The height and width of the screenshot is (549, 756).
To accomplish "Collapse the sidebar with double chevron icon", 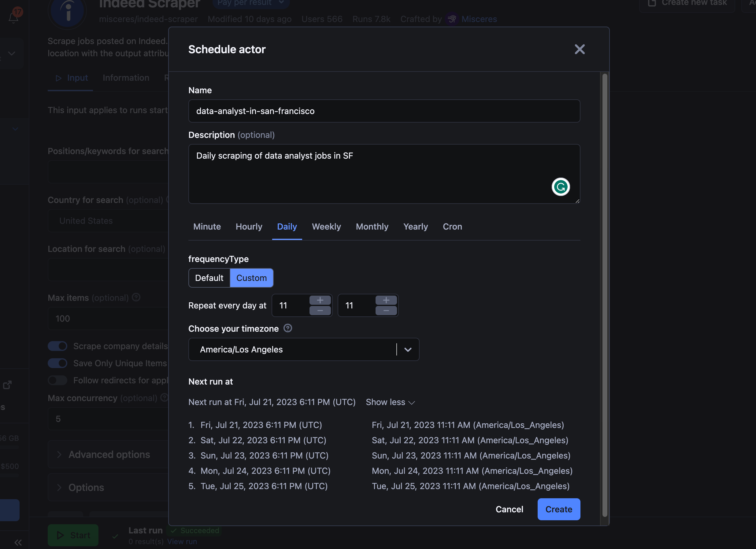I will pyautogui.click(x=18, y=542).
